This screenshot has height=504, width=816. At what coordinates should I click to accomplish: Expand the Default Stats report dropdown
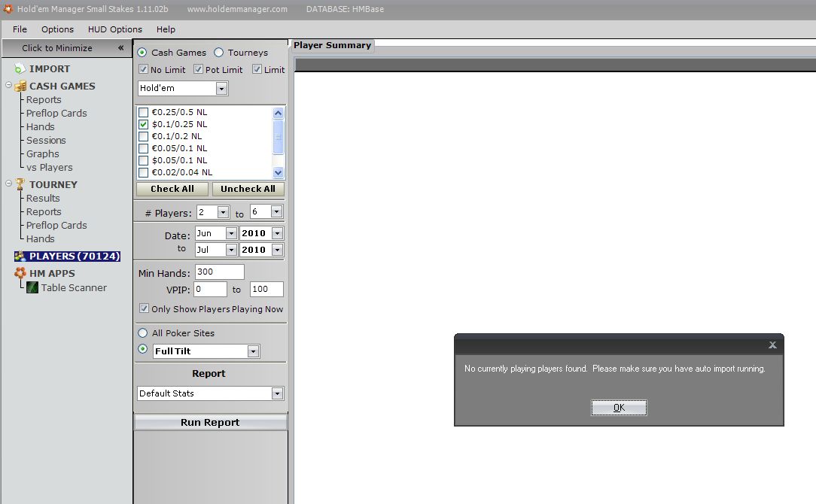277,393
